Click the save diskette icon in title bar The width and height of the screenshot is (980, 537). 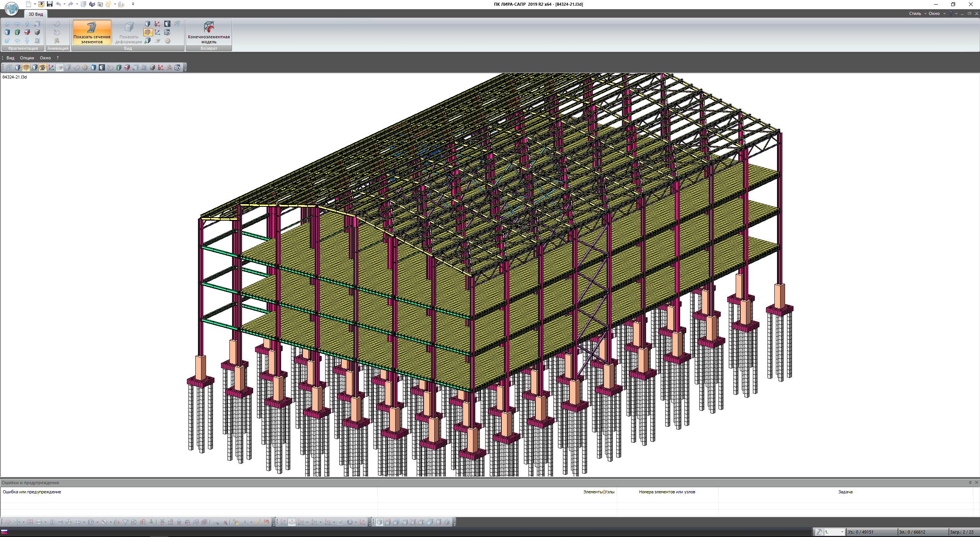pyautogui.click(x=49, y=4)
